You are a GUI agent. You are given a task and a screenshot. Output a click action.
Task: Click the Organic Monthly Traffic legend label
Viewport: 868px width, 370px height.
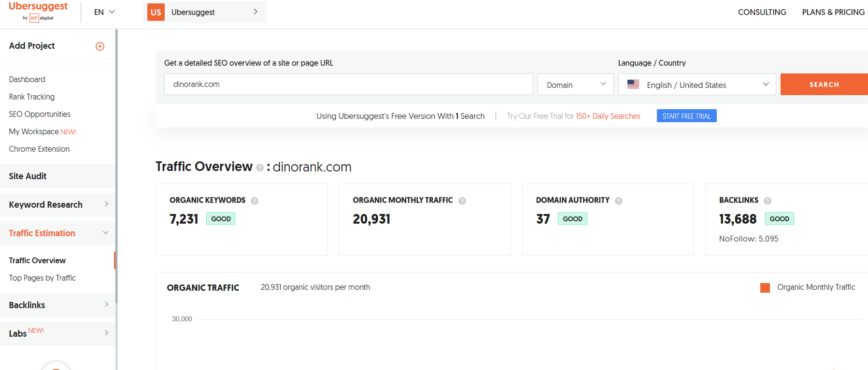point(816,287)
